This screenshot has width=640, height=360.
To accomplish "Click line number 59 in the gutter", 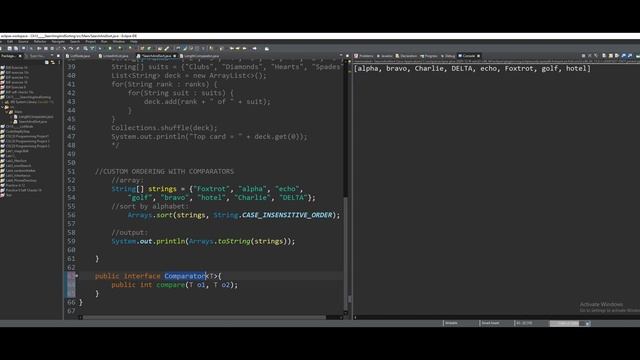I will pyautogui.click(x=71, y=242).
